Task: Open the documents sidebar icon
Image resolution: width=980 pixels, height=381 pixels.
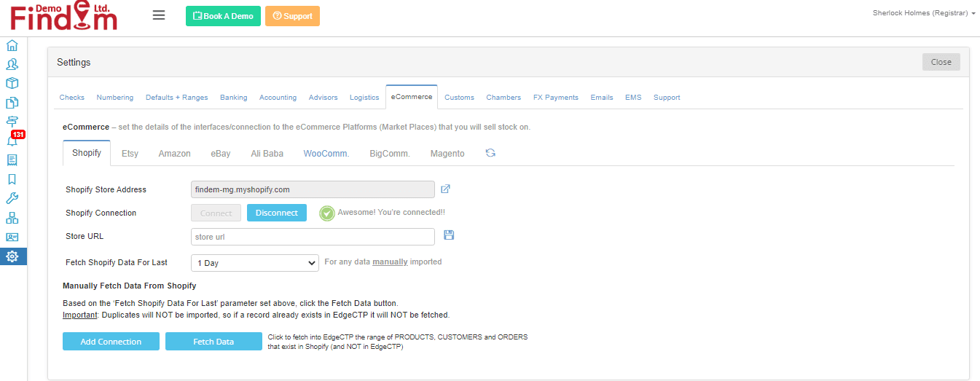Action: coord(12,103)
